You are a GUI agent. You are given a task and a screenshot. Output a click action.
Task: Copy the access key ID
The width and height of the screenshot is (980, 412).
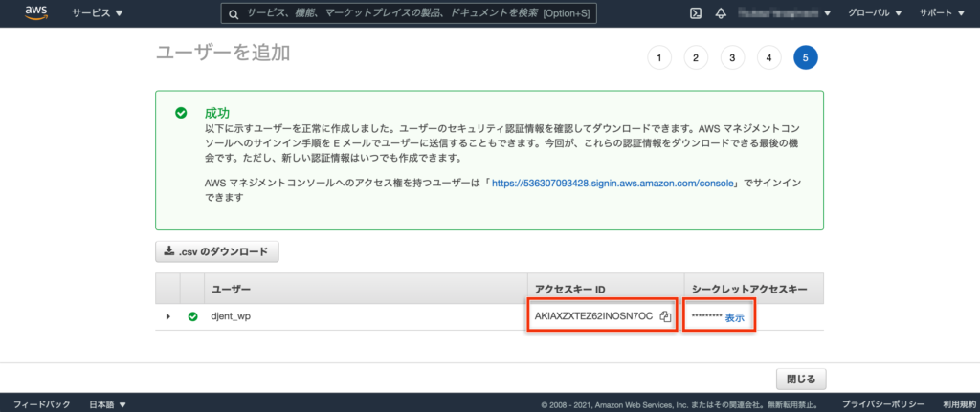point(666,316)
